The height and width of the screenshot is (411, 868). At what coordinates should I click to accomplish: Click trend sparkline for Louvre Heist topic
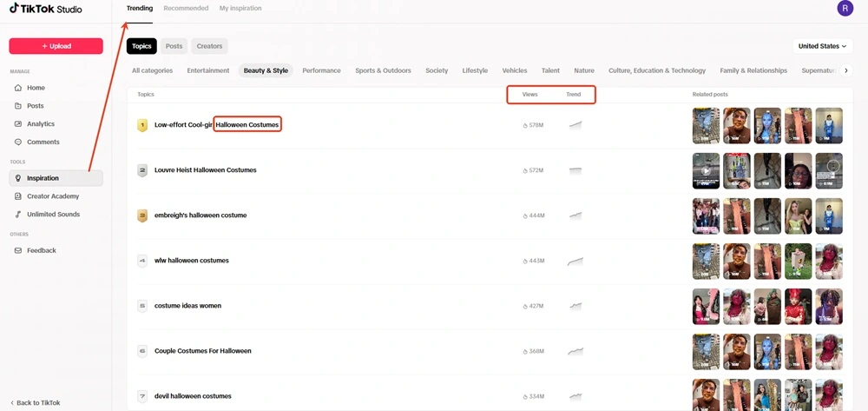coord(575,170)
